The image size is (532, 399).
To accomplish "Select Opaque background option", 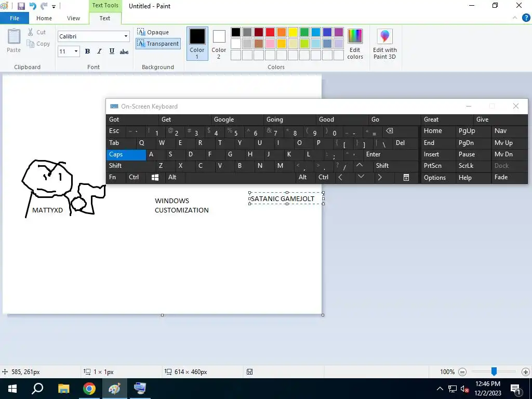I will click(153, 32).
